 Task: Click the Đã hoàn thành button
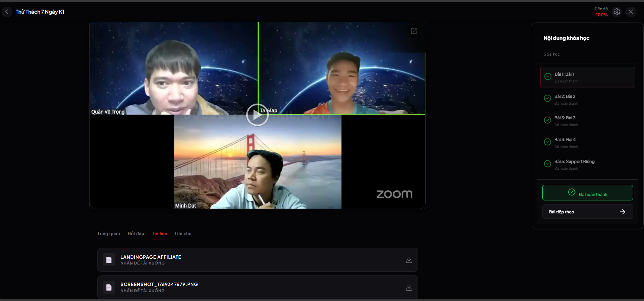[587, 193]
